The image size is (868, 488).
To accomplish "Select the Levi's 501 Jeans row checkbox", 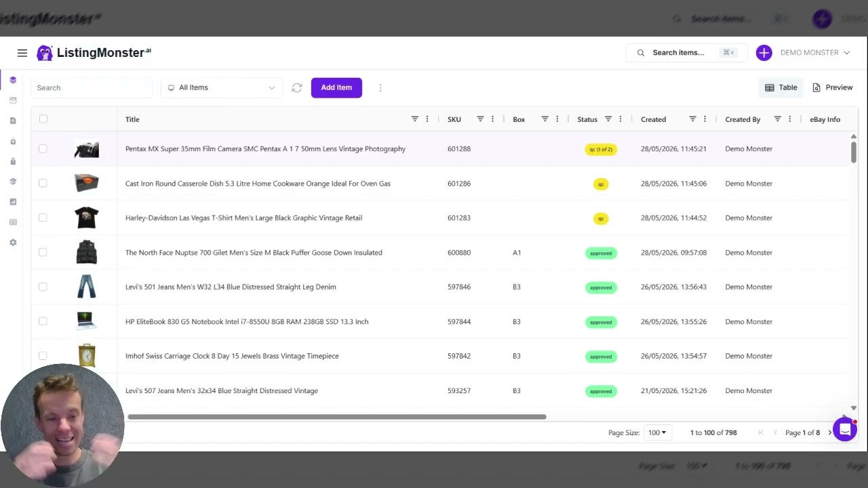I will [43, 287].
